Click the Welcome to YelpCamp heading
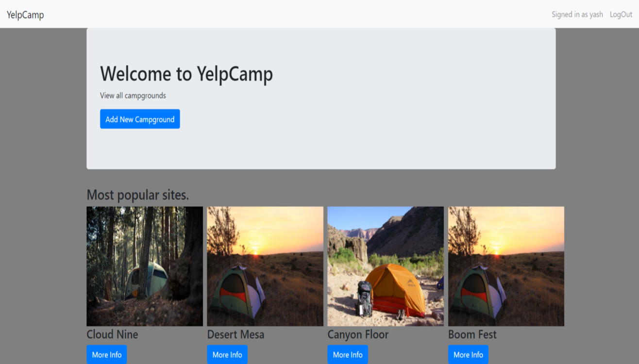Image resolution: width=639 pixels, height=364 pixels. (x=186, y=74)
